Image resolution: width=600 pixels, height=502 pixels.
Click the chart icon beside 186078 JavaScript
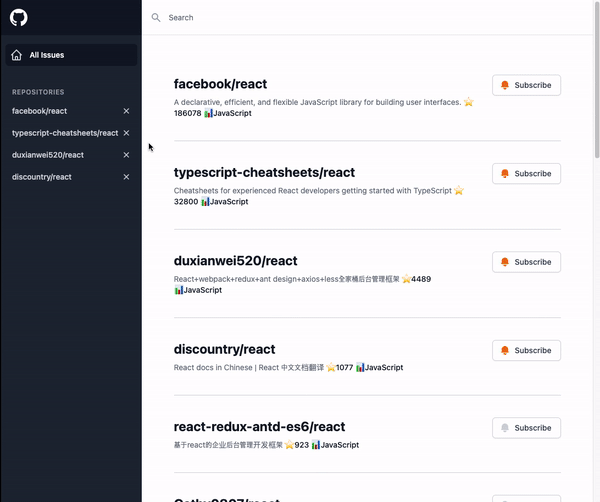(208, 113)
